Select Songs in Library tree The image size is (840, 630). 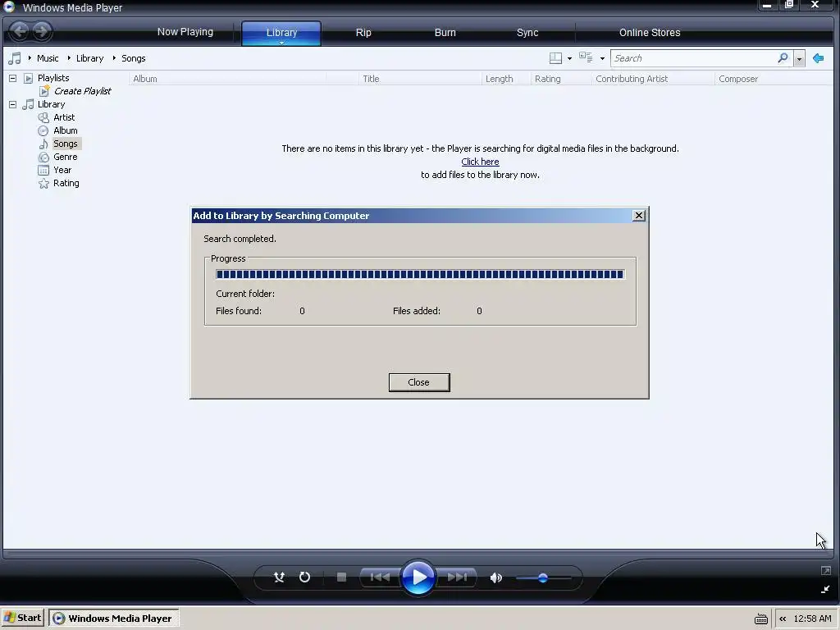[x=66, y=144]
